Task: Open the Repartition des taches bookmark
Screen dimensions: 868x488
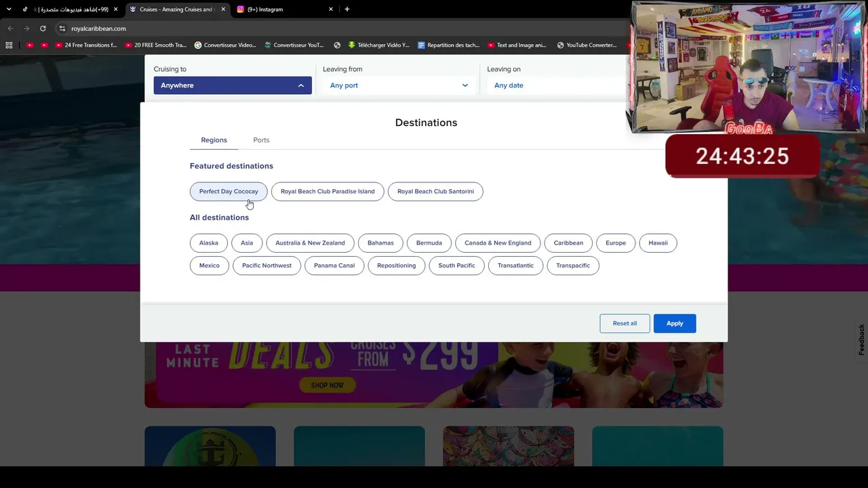Action: coord(448,45)
